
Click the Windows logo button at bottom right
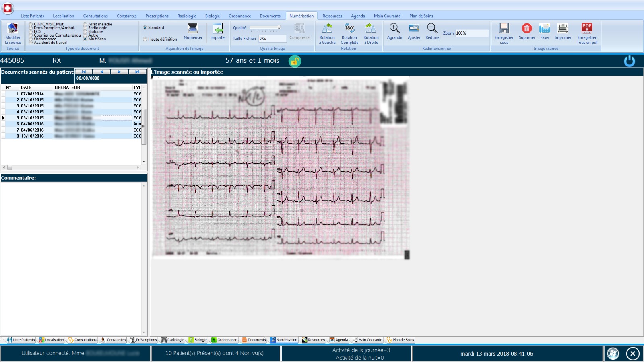[x=613, y=354]
